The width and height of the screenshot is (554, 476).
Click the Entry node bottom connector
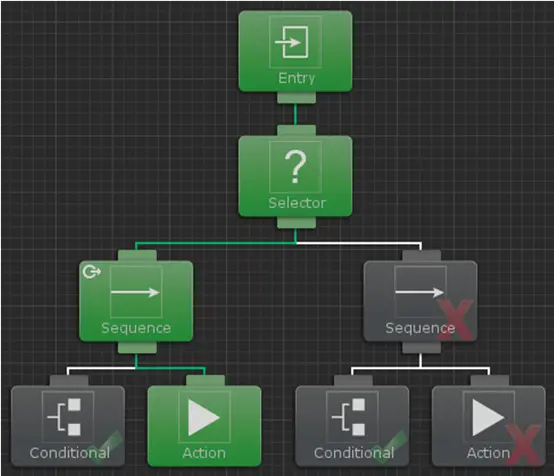(296, 98)
